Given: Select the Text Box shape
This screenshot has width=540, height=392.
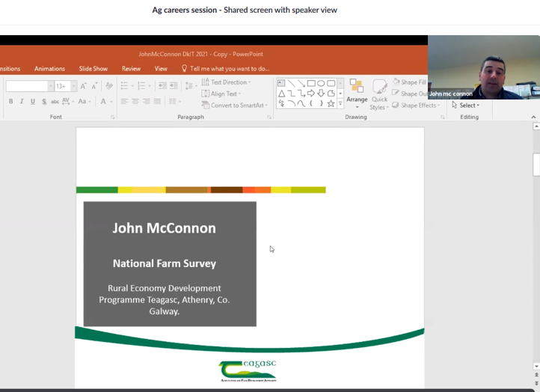Looking at the screenshot, I should tap(281, 83).
